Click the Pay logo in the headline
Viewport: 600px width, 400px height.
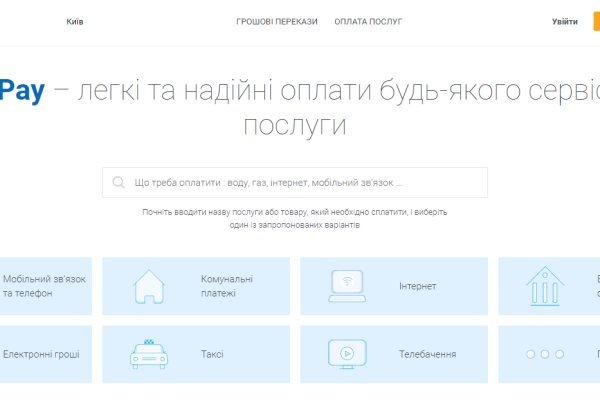[x=22, y=89]
